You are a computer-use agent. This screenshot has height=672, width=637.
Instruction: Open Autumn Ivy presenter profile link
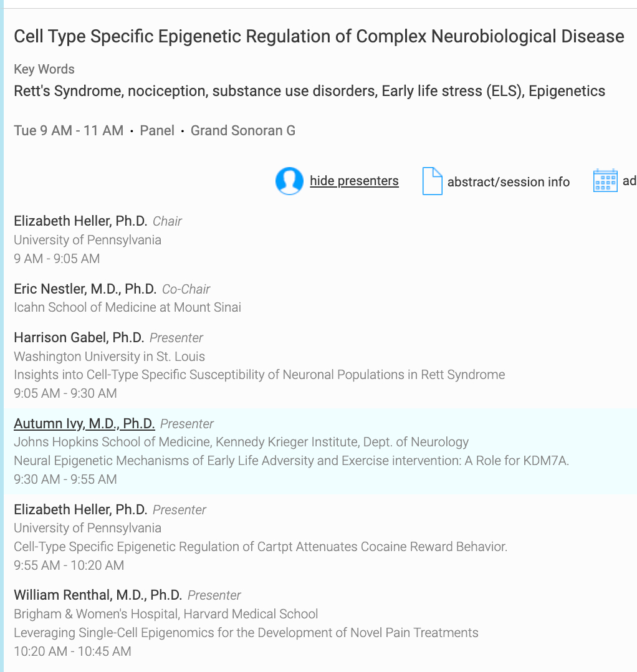(84, 424)
